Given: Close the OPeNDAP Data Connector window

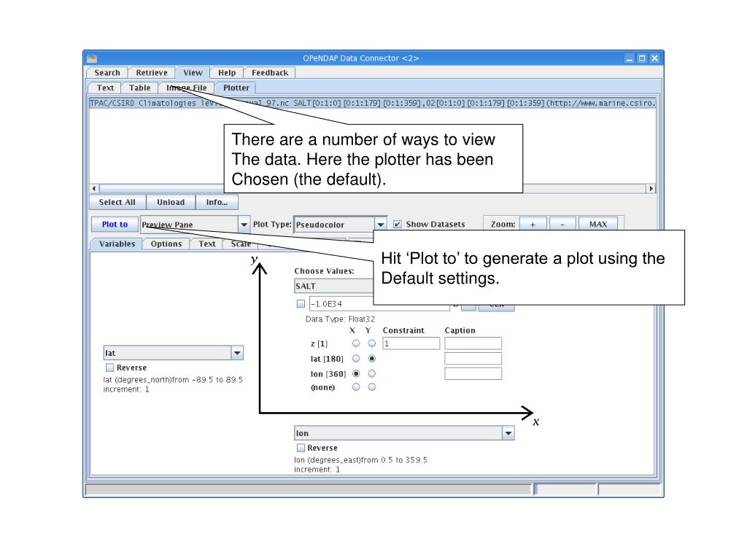Looking at the screenshot, I should click(654, 58).
